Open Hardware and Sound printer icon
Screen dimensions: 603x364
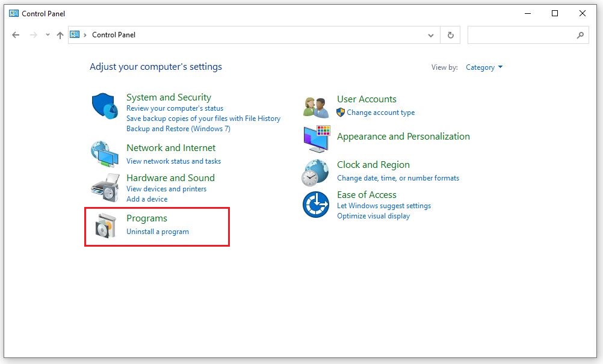(x=104, y=186)
